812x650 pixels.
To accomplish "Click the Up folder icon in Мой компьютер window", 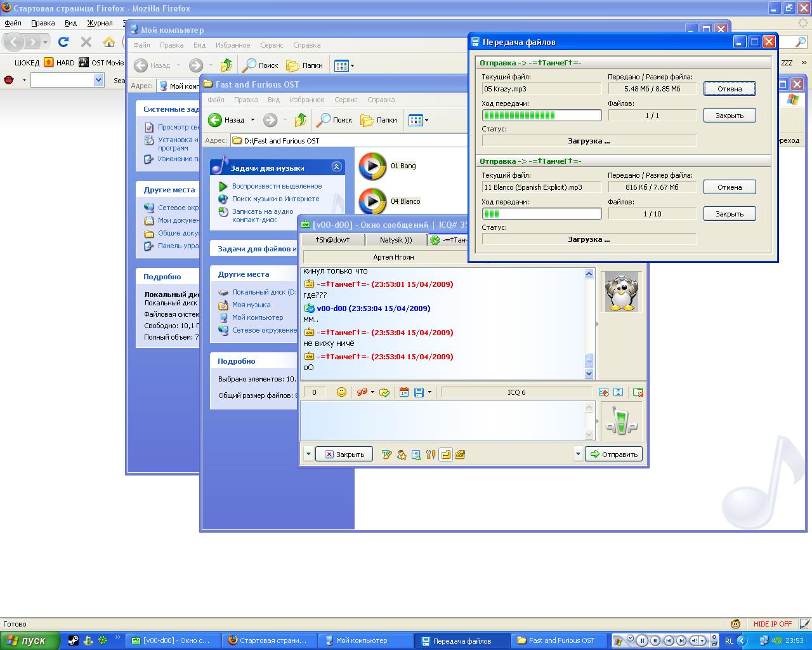I will 226,65.
